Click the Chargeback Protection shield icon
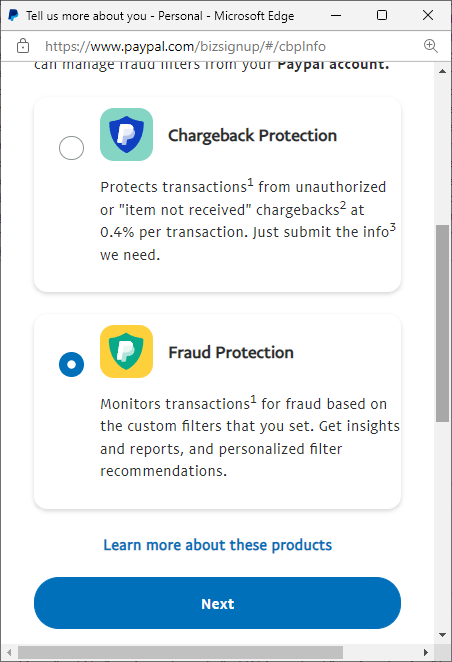The image size is (452, 662). click(x=126, y=134)
